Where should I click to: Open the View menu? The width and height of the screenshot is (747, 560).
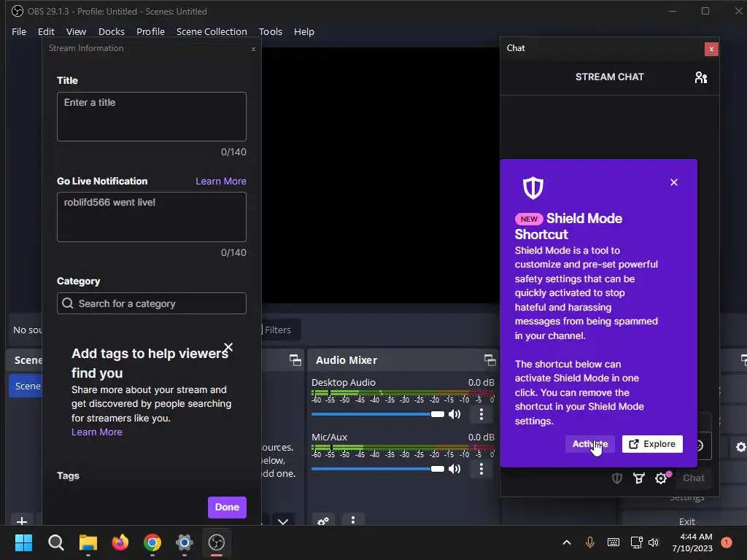tap(76, 32)
